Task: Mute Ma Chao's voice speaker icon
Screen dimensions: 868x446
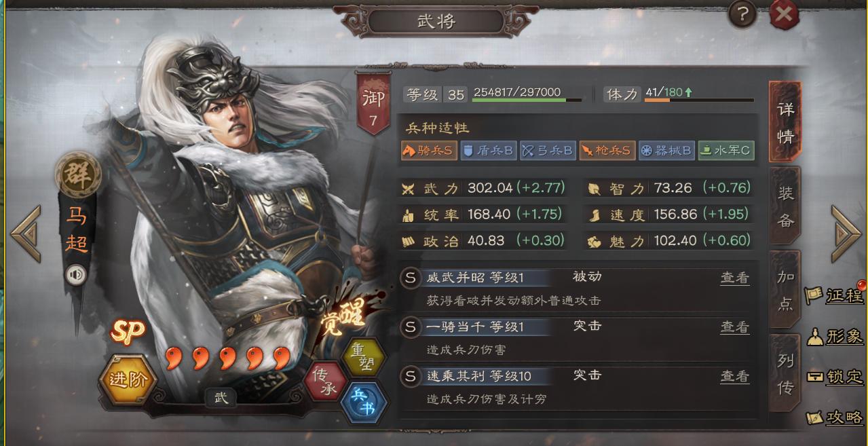Action: [x=76, y=274]
